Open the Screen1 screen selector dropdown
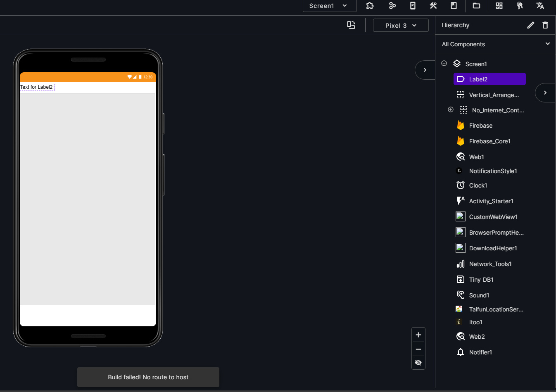The height and width of the screenshot is (392, 556). (x=329, y=6)
